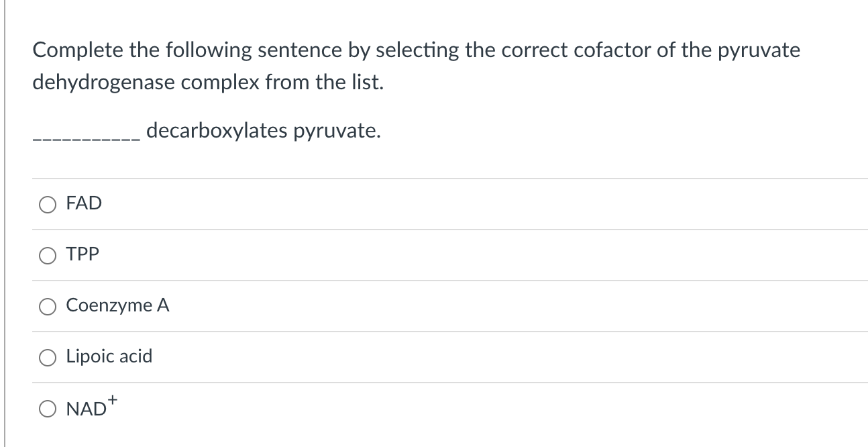
Task: Pick the Lipoic acid radio button
Action: click(x=48, y=357)
